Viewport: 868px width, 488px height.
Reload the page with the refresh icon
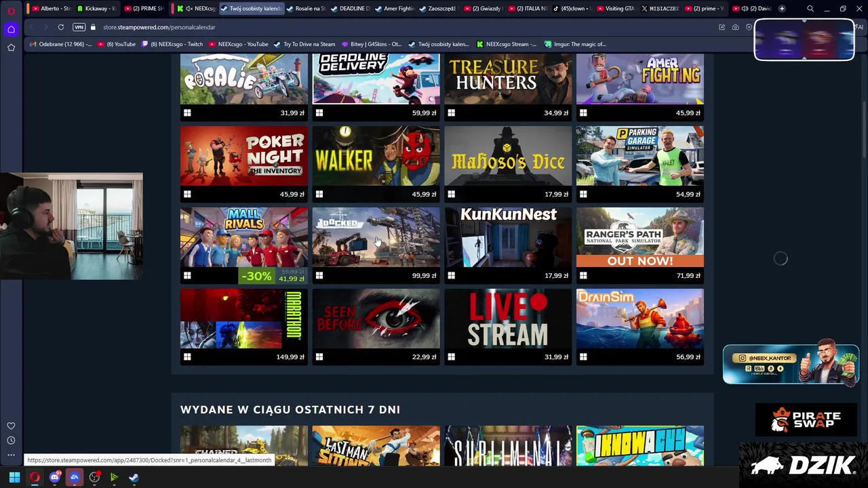click(61, 27)
